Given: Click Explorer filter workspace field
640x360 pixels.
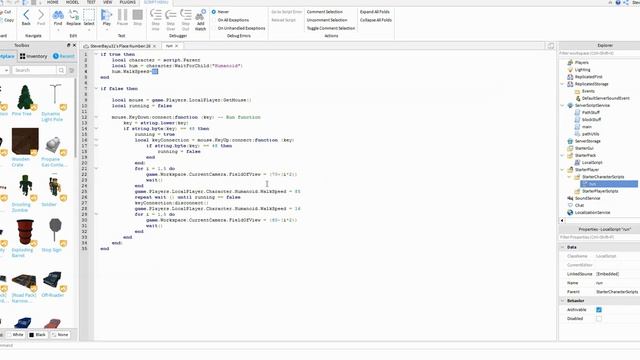Looking at the screenshot, I should tap(599, 53).
